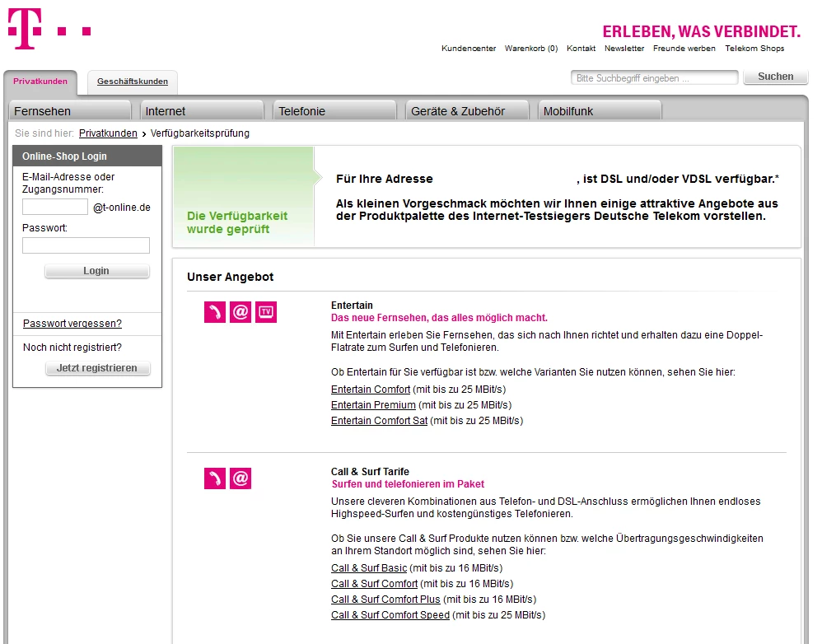Open Warenkorb (0) shopping cart

point(531,49)
